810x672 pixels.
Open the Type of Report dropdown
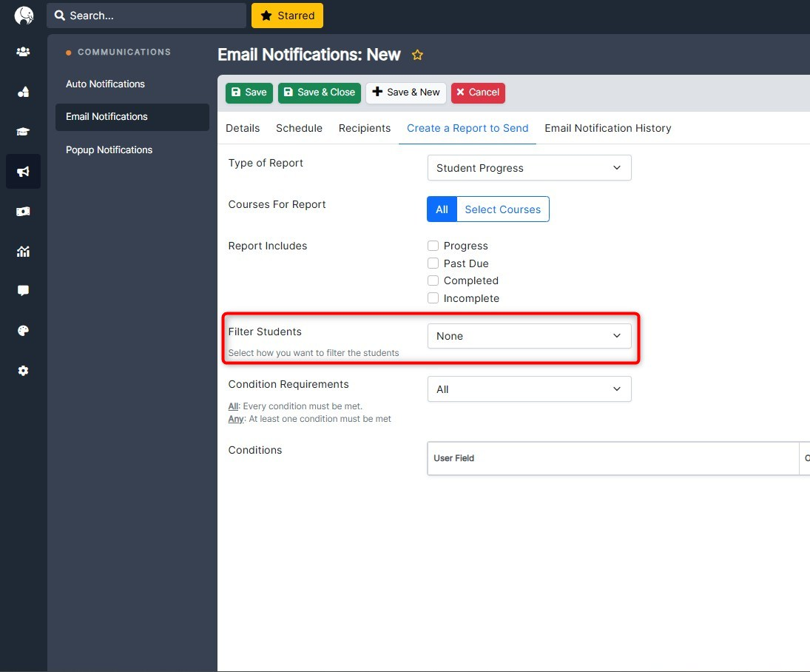pyautogui.click(x=529, y=168)
